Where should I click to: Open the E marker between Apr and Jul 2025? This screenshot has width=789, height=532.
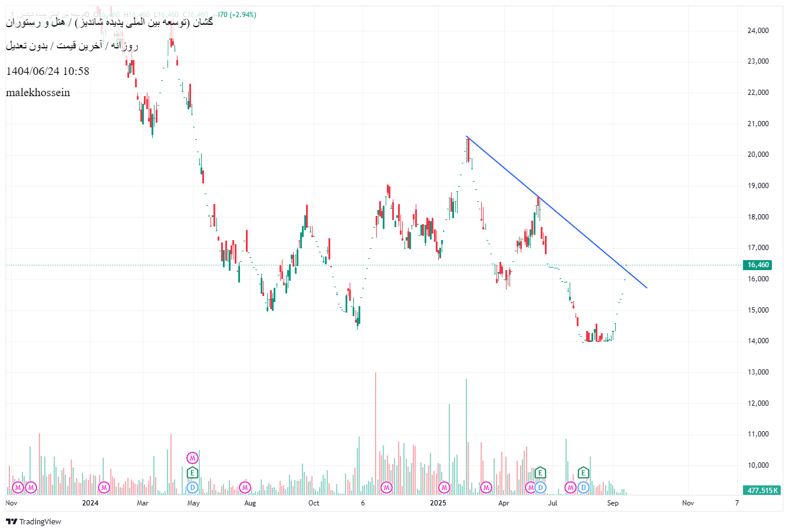pyautogui.click(x=540, y=472)
